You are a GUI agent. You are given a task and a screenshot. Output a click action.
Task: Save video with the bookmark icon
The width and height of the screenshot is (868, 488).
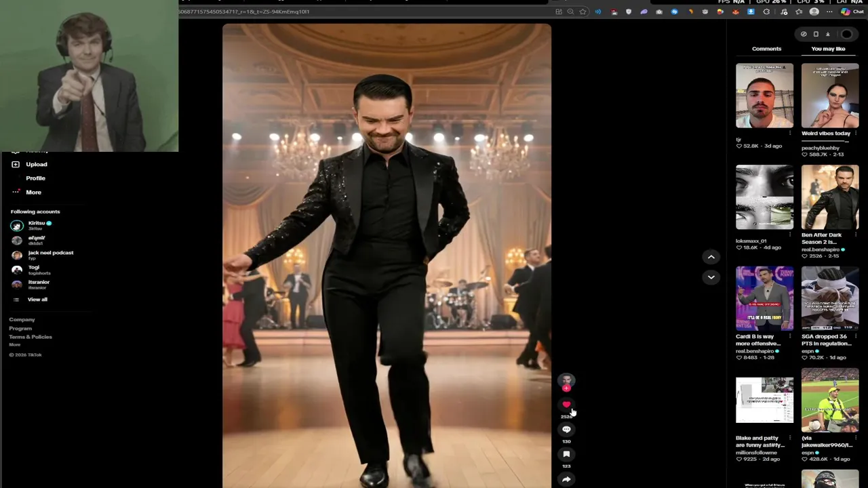click(x=566, y=454)
